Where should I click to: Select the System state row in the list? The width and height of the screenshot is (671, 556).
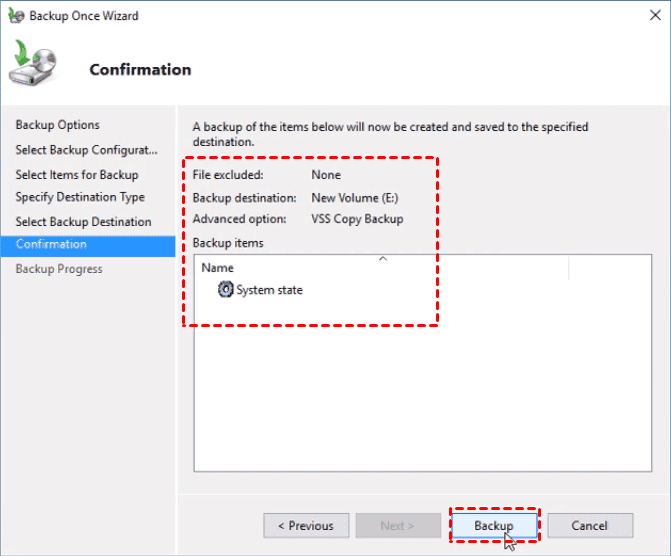click(x=269, y=290)
